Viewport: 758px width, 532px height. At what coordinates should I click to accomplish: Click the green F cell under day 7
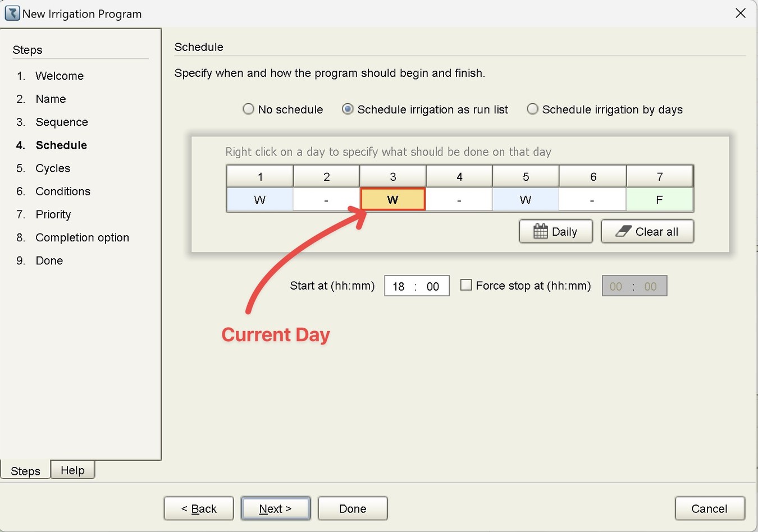(659, 199)
